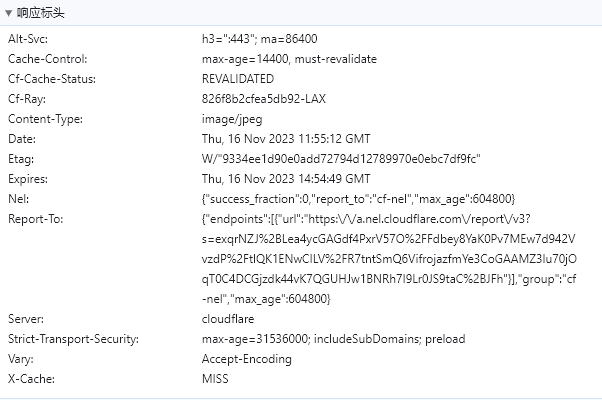Select the MISS value of X-Cache
602x400 pixels.
(x=216, y=379)
